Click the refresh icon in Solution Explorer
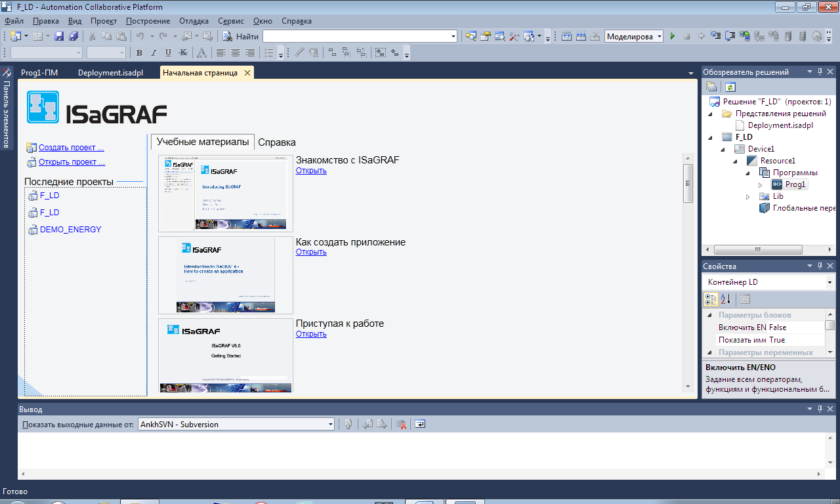 730,87
